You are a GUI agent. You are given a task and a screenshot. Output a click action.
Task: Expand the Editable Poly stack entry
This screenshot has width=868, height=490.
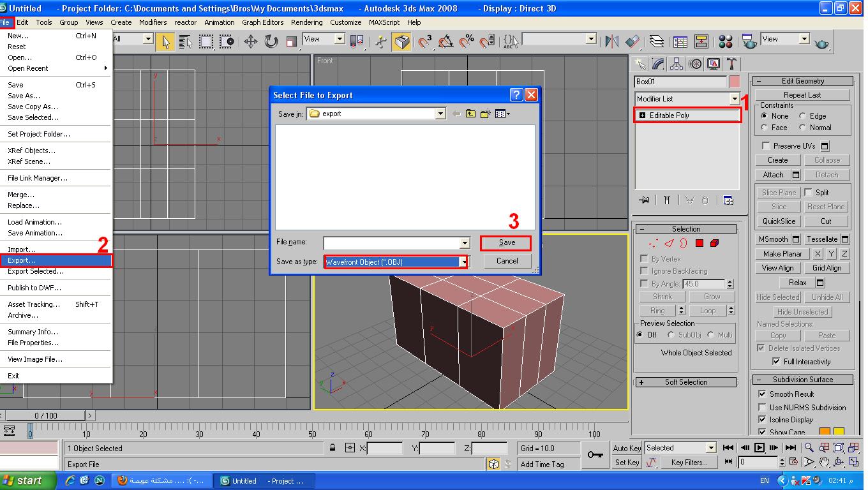642,115
